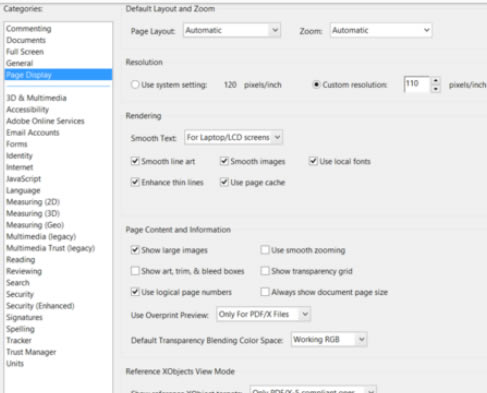The image size is (487, 393).
Task: Open Accessibility preferences
Action: (x=28, y=109)
